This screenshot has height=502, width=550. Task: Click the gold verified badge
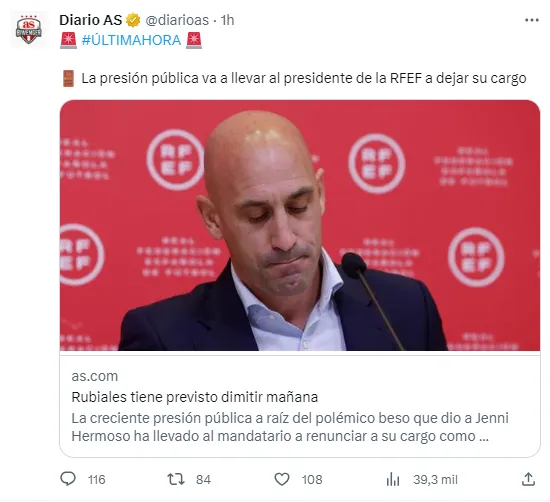click(x=133, y=20)
